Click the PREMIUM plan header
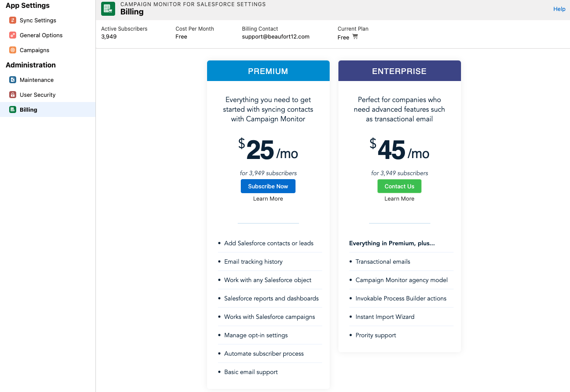 pos(268,71)
